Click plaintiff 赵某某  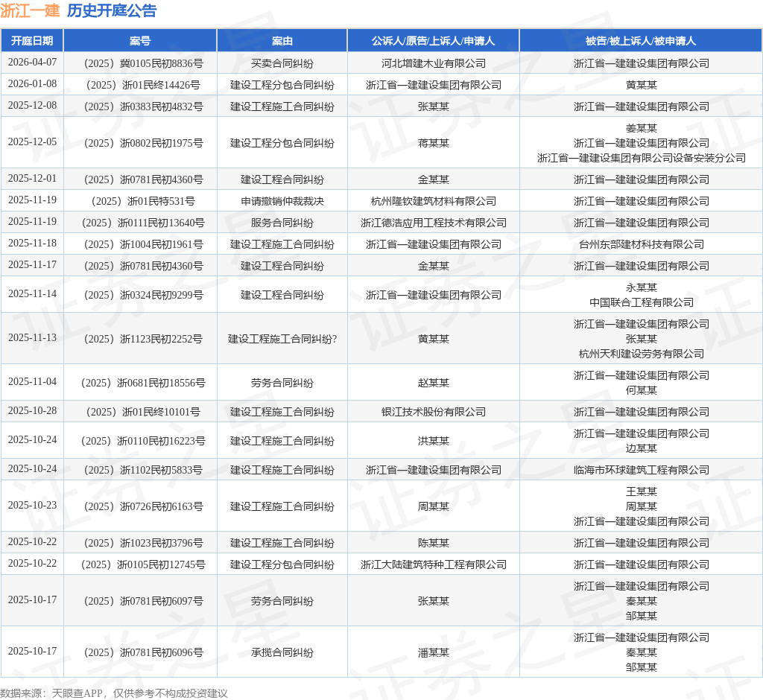[434, 383]
